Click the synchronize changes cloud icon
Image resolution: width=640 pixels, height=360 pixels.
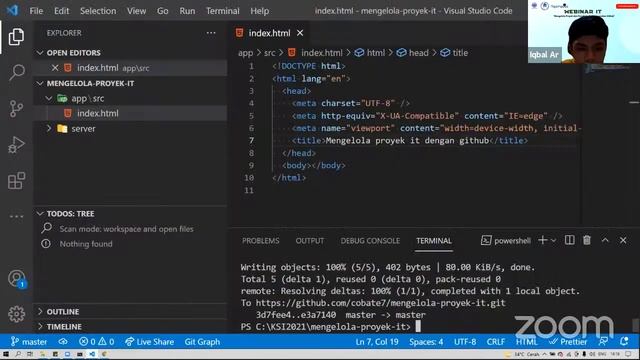point(63,342)
